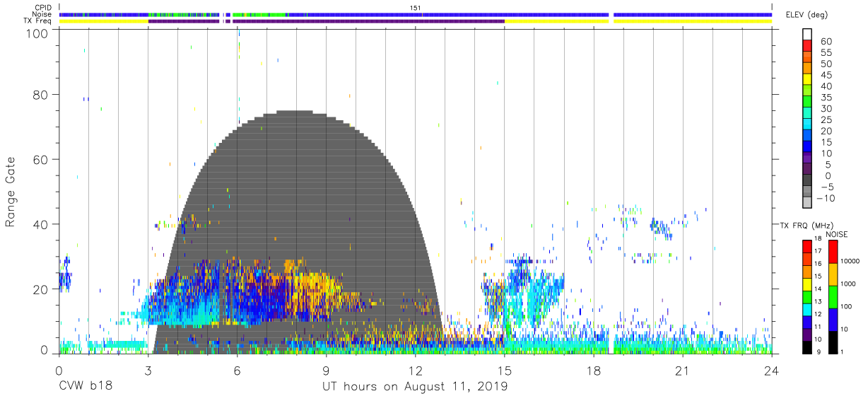Click the Range Gate axis tick label 60
Viewport: 868px width, 401px height.
(42, 159)
